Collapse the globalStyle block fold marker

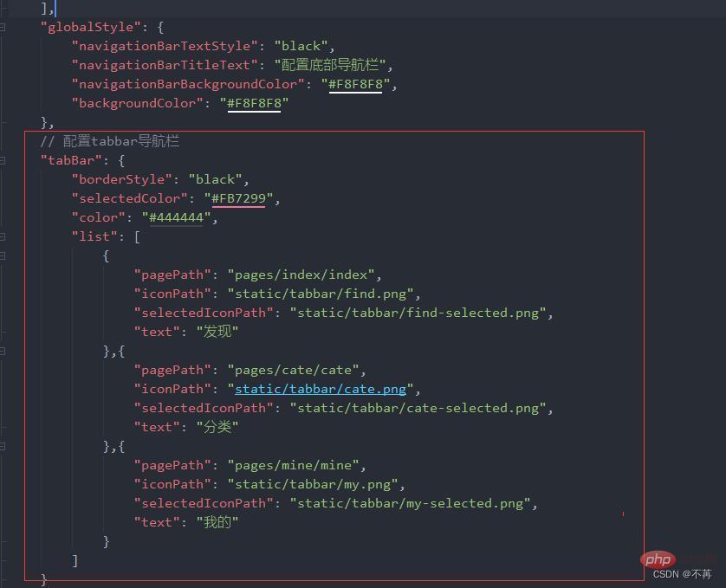tap(3, 27)
